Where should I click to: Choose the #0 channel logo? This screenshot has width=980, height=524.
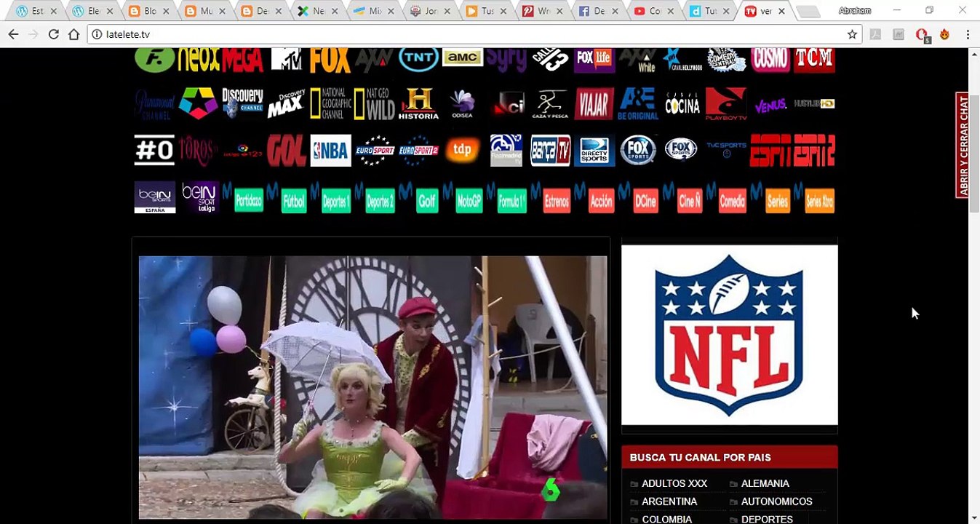pyautogui.click(x=154, y=151)
